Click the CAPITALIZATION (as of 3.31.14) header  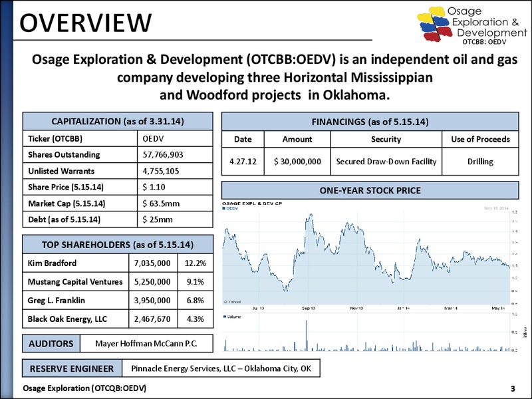point(118,121)
